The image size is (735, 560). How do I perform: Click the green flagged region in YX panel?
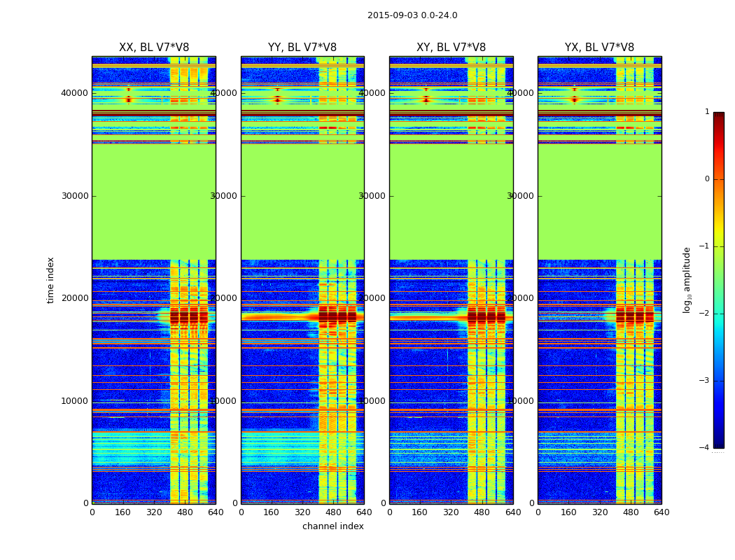(x=599, y=202)
